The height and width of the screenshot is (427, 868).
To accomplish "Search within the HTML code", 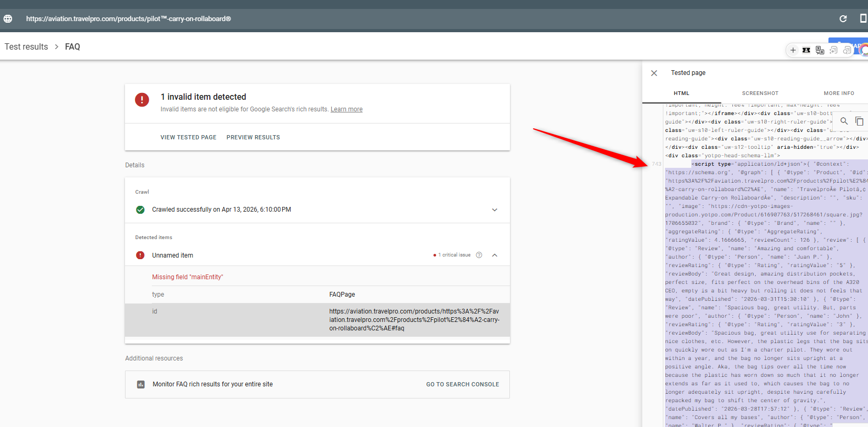I will (x=844, y=121).
